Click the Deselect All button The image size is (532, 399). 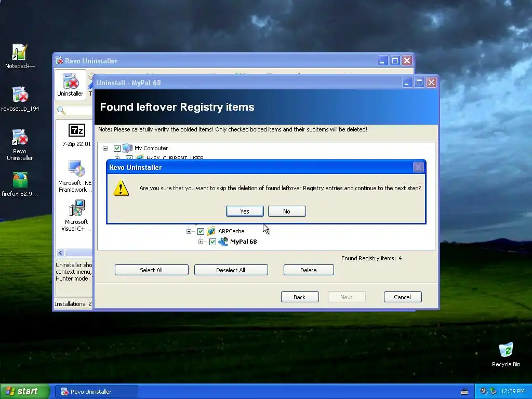[231, 270]
